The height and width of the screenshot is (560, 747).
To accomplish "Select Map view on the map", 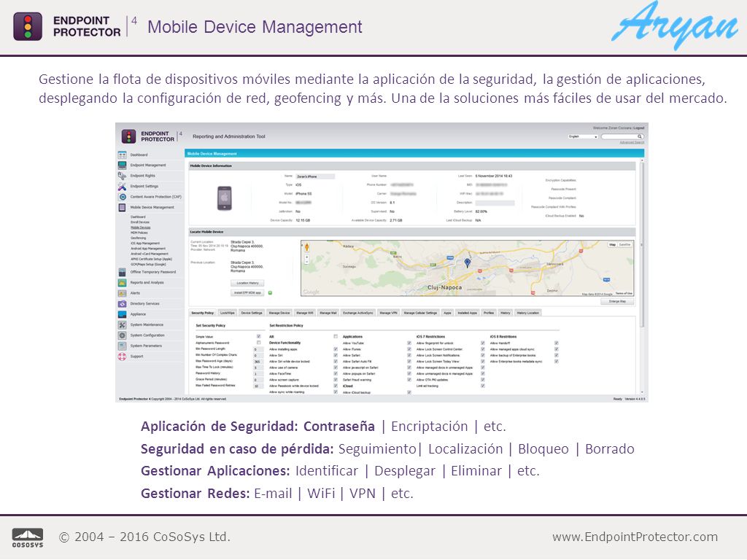I will [x=612, y=245].
